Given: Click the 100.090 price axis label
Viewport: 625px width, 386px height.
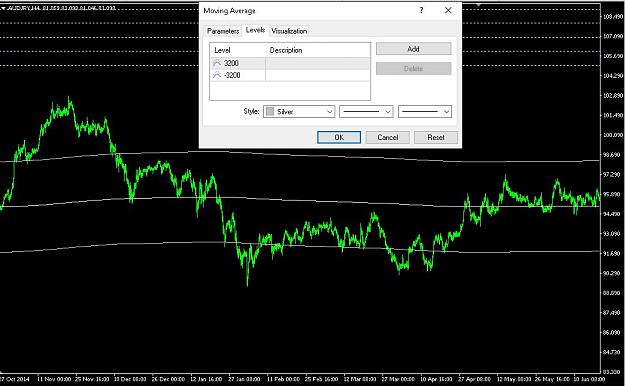Looking at the screenshot, I should click(x=612, y=135).
